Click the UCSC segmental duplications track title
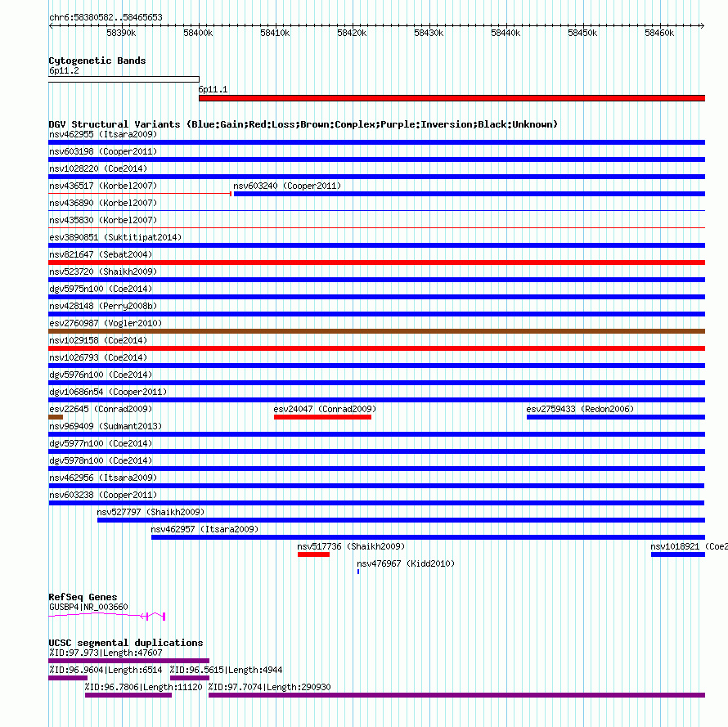 126,643
